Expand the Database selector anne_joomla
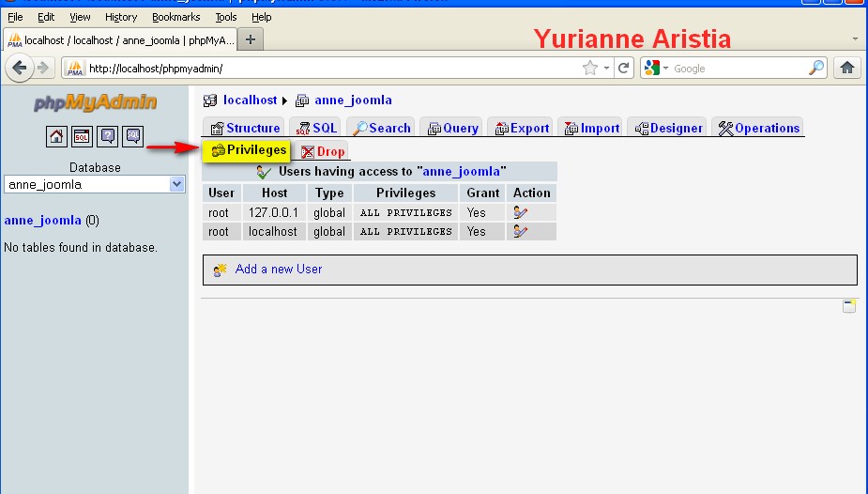The width and height of the screenshot is (868, 494). point(94,184)
